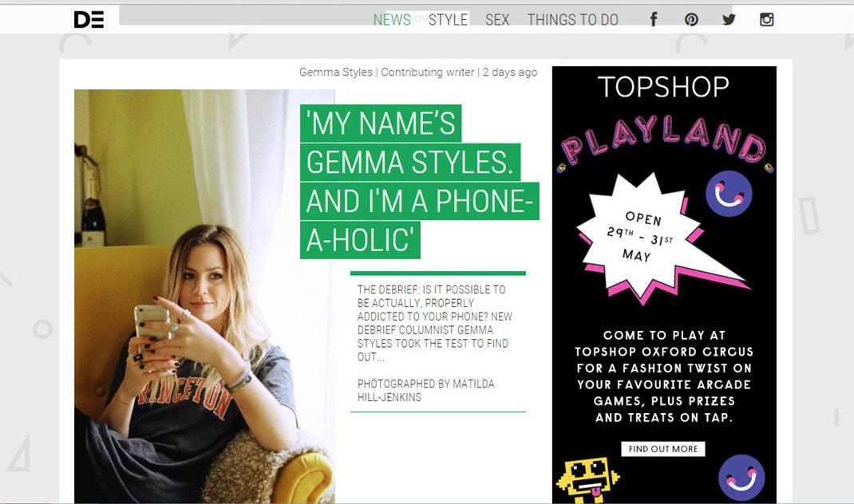Open the Facebook page icon
The height and width of the screenshot is (504, 854).
(653, 20)
